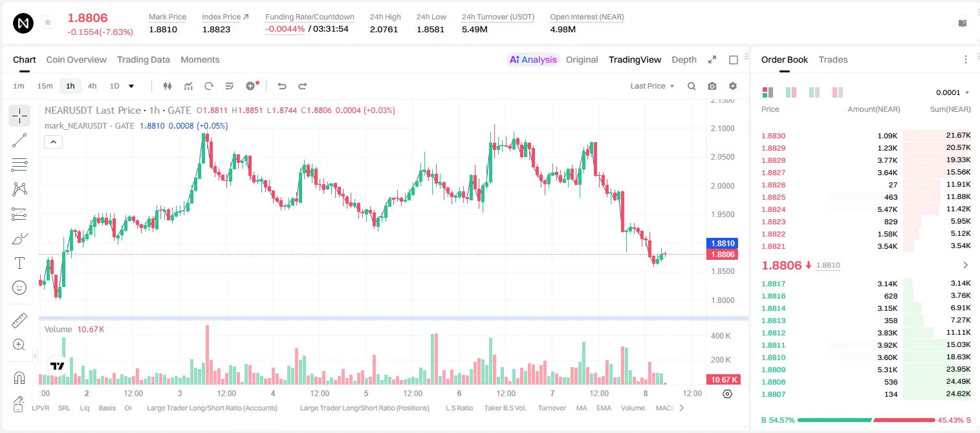Expand the order book precision 0.0001 dropdown
This screenshot has width=980, height=433.
pos(952,92)
